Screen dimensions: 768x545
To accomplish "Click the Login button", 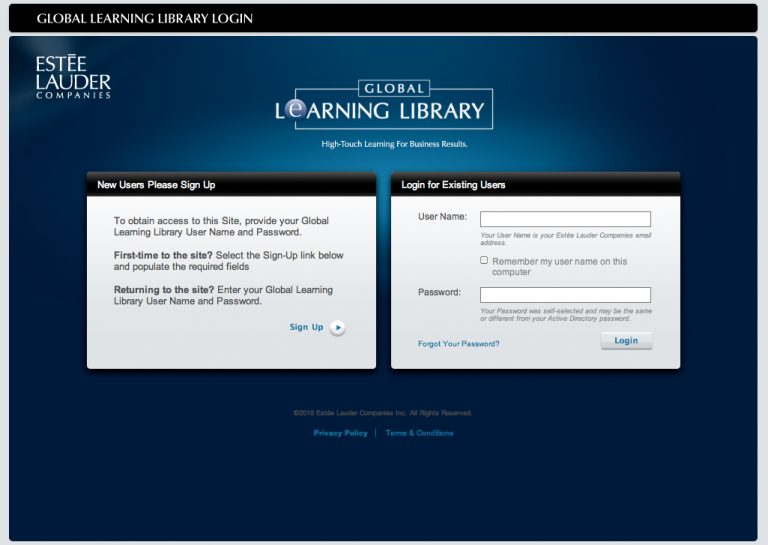I will pos(626,340).
